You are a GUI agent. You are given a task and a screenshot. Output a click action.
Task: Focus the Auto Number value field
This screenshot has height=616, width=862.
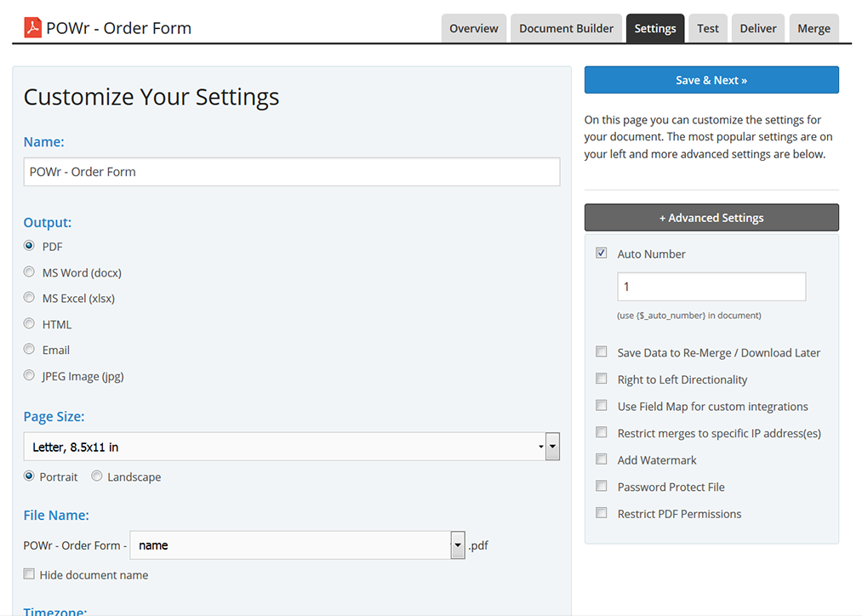click(711, 287)
